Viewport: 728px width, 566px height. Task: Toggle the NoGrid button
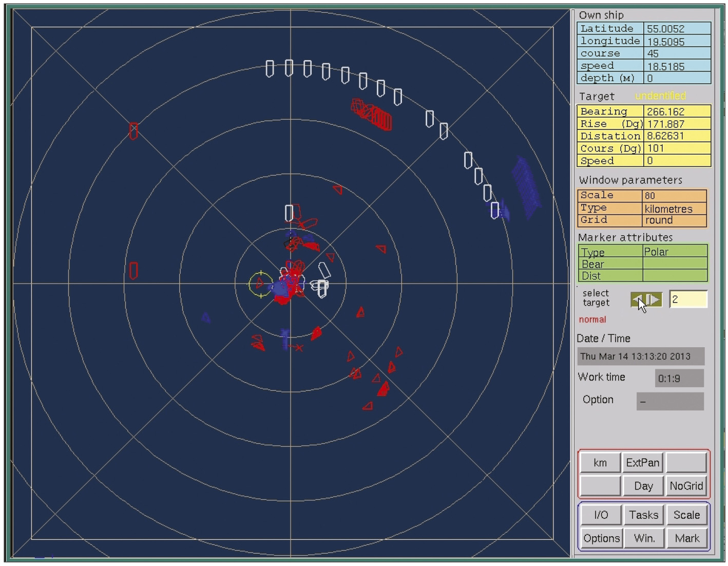tap(686, 486)
